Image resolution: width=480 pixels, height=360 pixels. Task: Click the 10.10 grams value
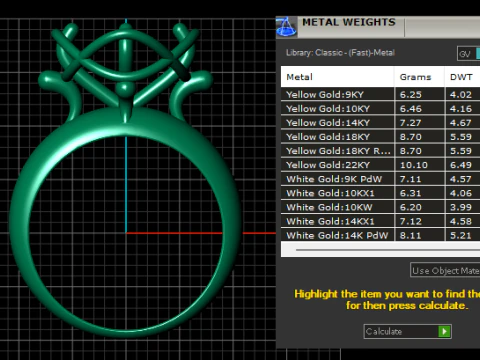coord(414,165)
